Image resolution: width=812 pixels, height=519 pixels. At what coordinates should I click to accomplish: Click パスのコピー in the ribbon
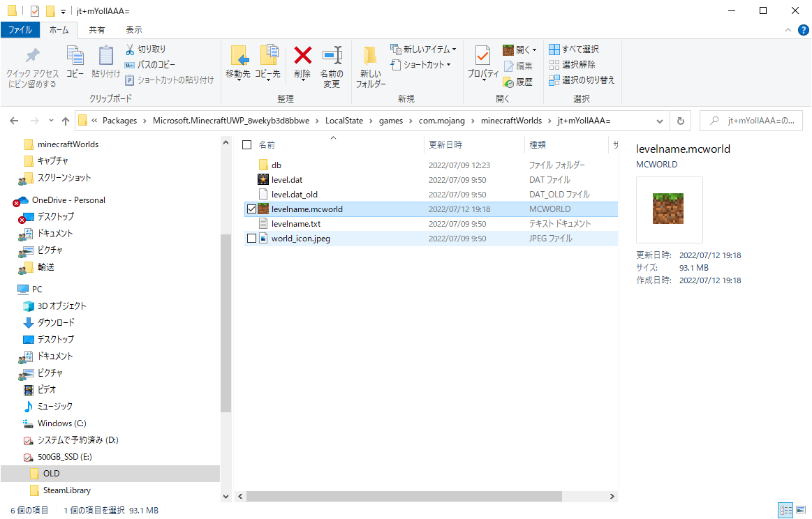(x=149, y=65)
